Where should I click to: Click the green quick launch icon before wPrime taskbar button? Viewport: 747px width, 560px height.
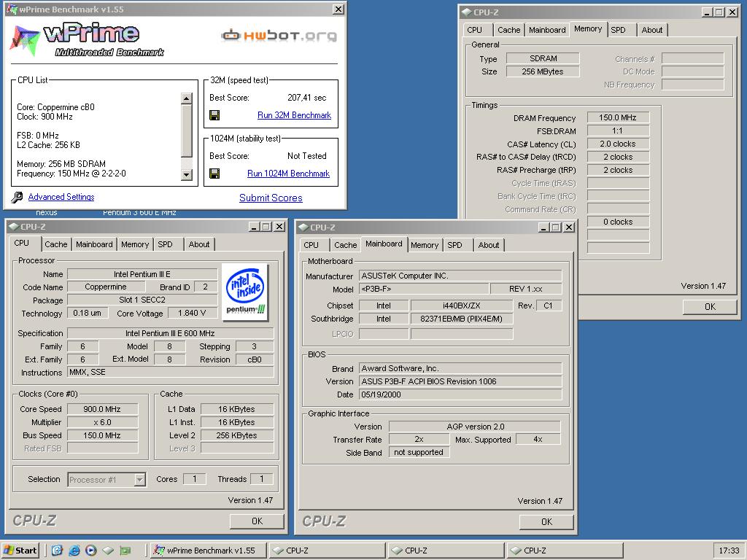click(125, 551)
